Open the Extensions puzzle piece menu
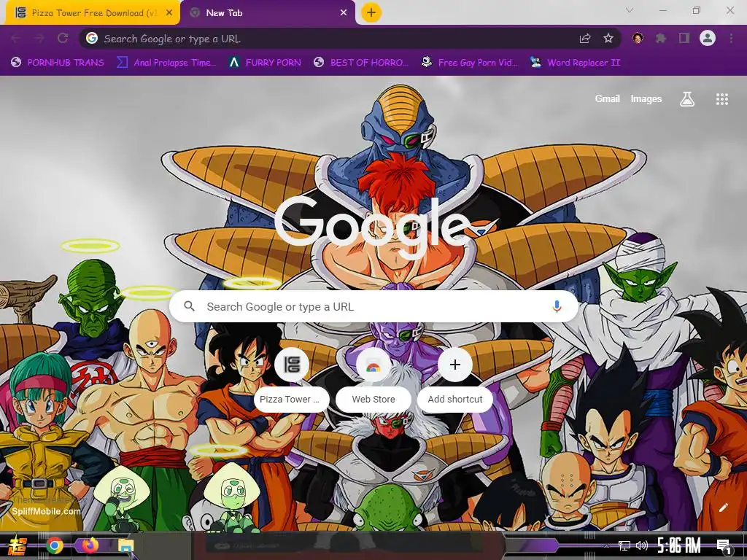 (661, 38)
